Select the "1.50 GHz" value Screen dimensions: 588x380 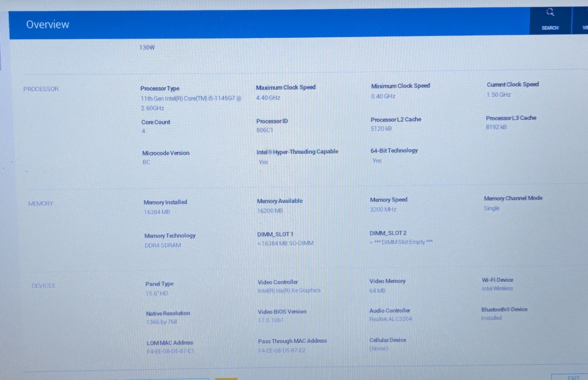499,95
